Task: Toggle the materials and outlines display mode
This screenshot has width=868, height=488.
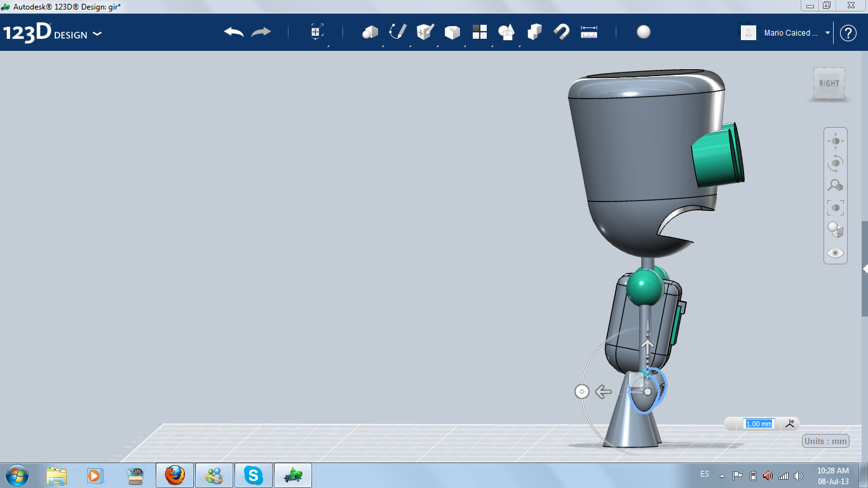Action: click(836, 230)
